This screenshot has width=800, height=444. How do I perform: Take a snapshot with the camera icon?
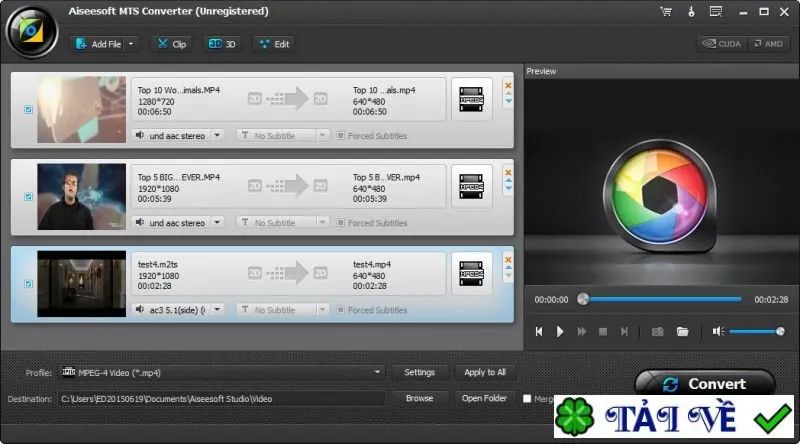[x=657, y=332]
